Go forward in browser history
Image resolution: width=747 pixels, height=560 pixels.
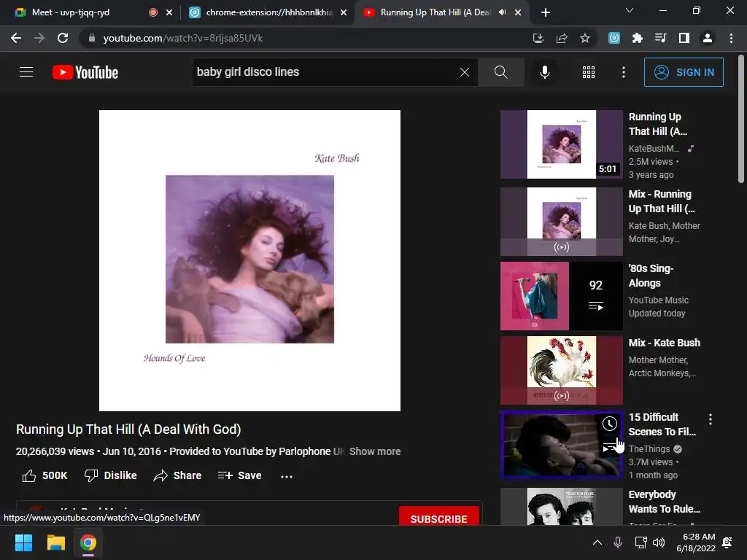click(x=39, y=38)
